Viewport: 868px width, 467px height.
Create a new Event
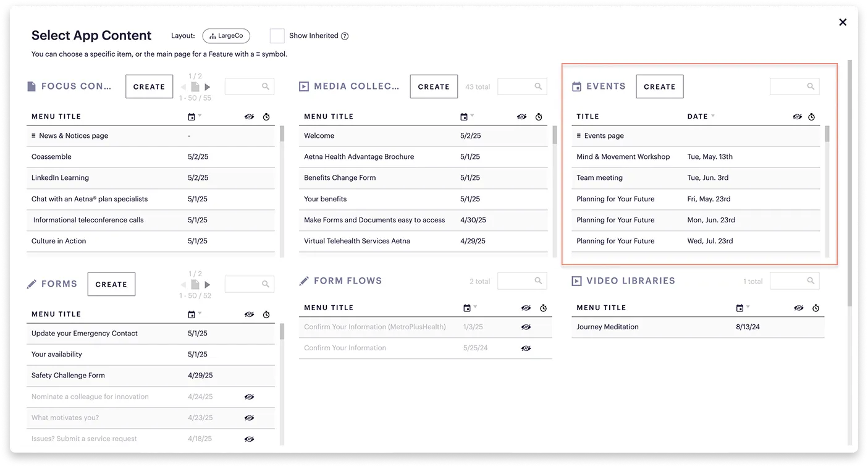(x=660, y=87)
